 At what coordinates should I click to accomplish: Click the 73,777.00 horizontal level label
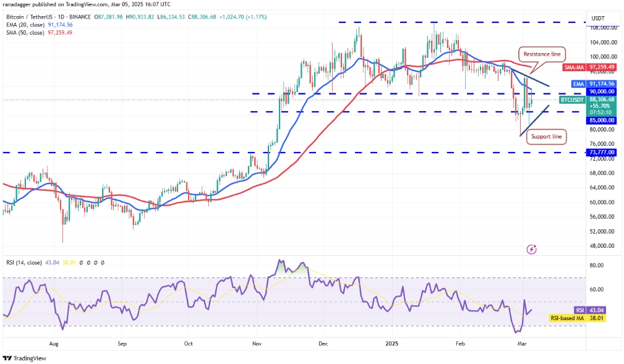[x=601, y=153]
